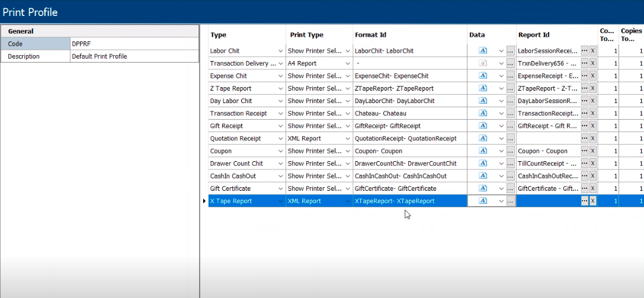
Task: Click the Data format icon in Labor Chit row
Action: point(483,51)
